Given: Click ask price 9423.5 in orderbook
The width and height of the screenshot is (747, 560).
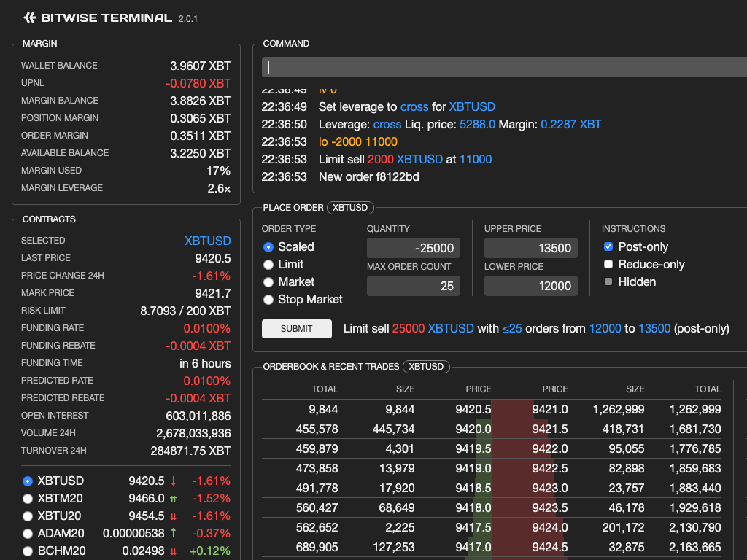Looking at the screenshot, I should coord(550,508).
